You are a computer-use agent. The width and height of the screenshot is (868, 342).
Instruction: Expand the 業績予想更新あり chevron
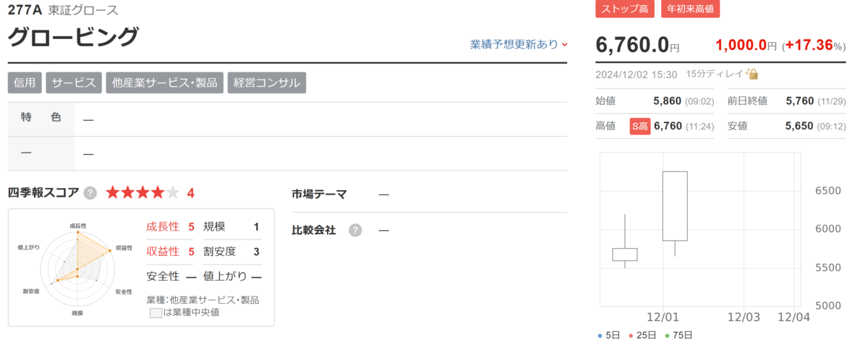[564, 45]
